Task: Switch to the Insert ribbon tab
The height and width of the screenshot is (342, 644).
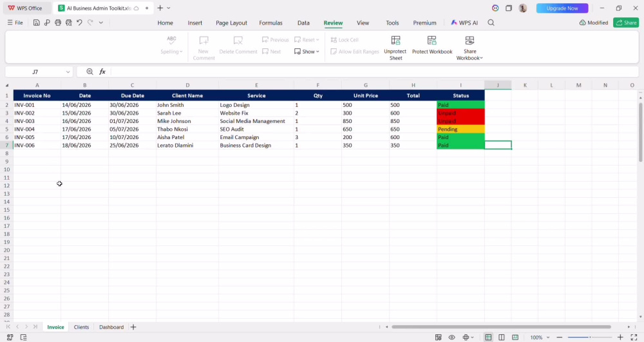Action: coord(194,23)
